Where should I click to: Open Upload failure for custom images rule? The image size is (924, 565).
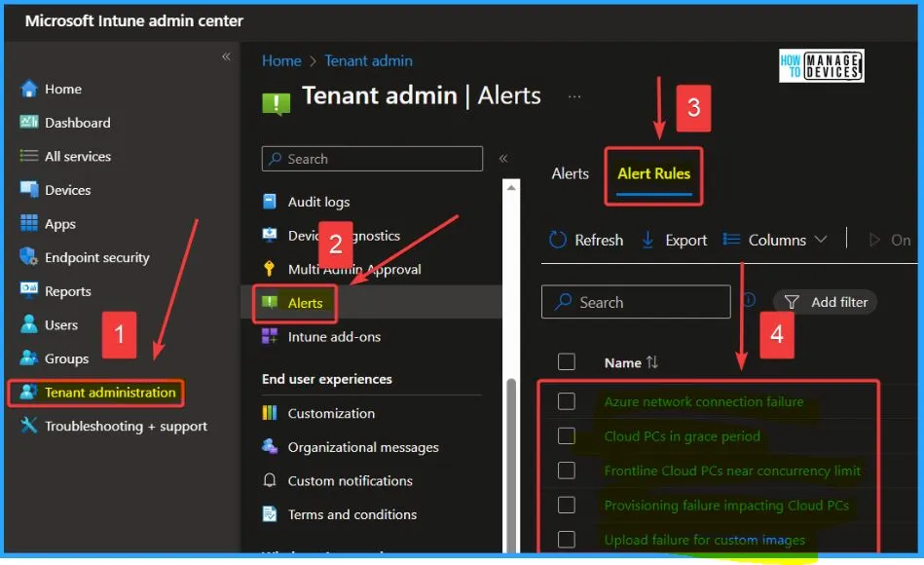pyautogui.click(x=704, y=540)
